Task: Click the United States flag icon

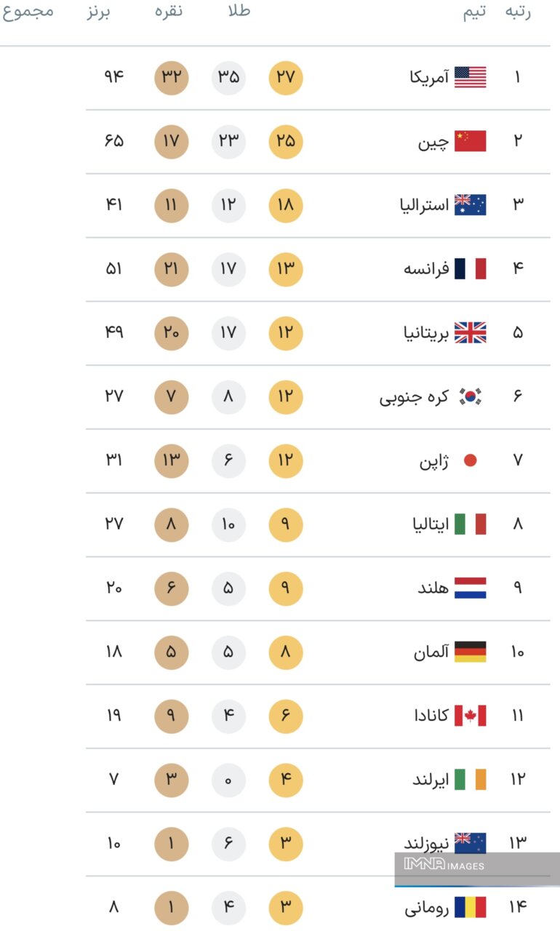Action: point(470,77)
